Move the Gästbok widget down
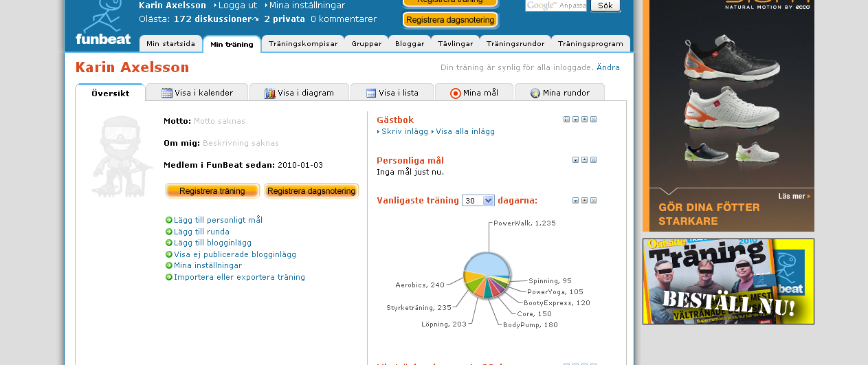The height and width of the screenshot is (365, 868). click(575, 120)
